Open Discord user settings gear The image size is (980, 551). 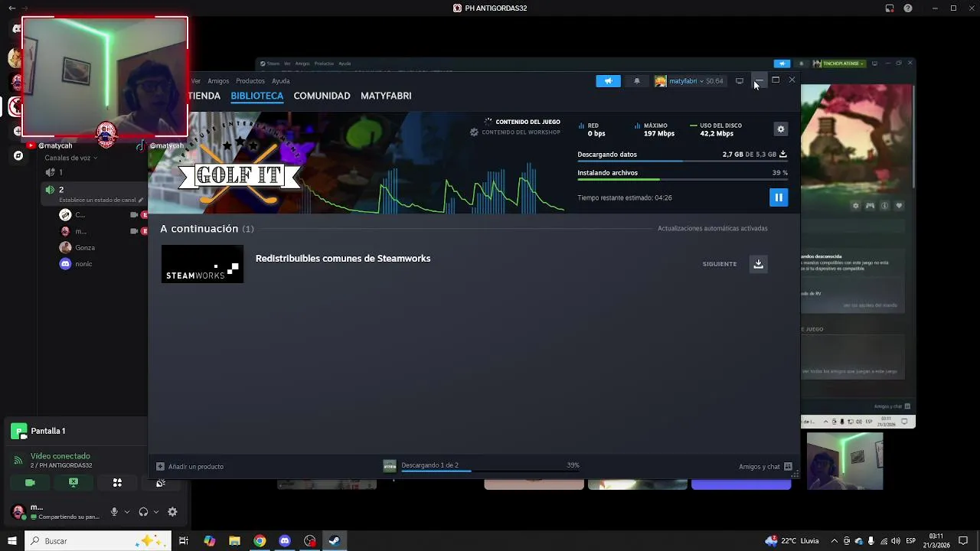point(172,512)
